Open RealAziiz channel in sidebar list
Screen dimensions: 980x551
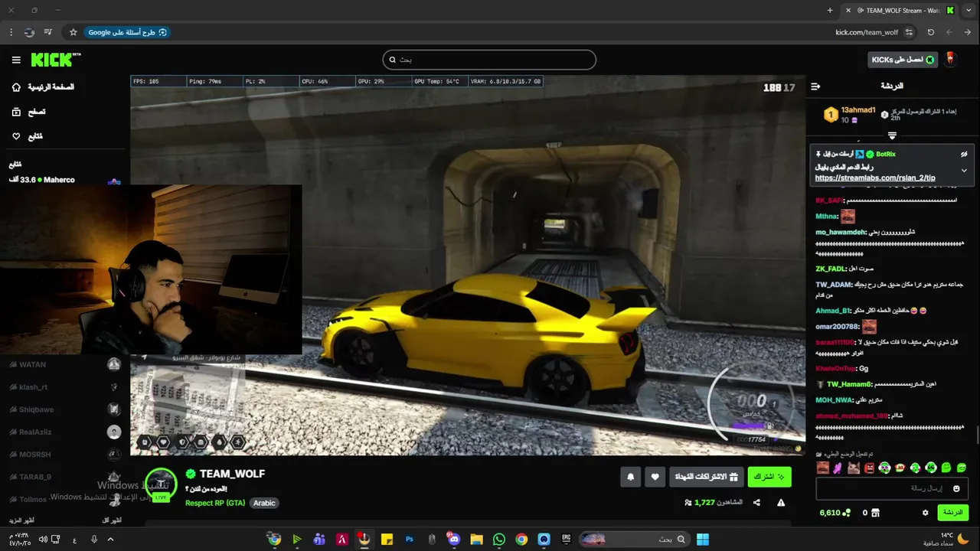pyautogui.click(x=64, y=432)
